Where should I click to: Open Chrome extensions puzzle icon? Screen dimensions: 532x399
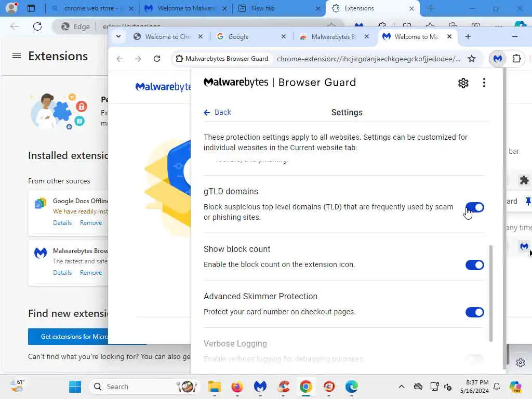tap(516, 59)
